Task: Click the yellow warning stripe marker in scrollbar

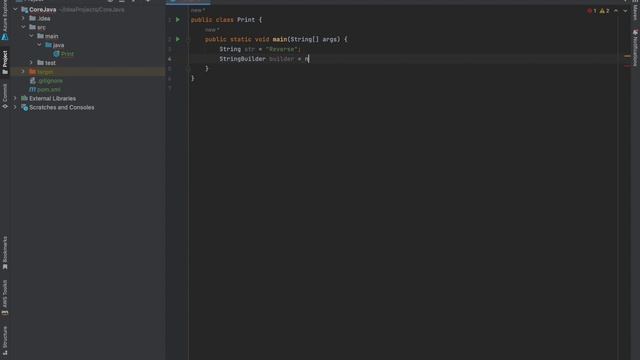Action: 627,56
